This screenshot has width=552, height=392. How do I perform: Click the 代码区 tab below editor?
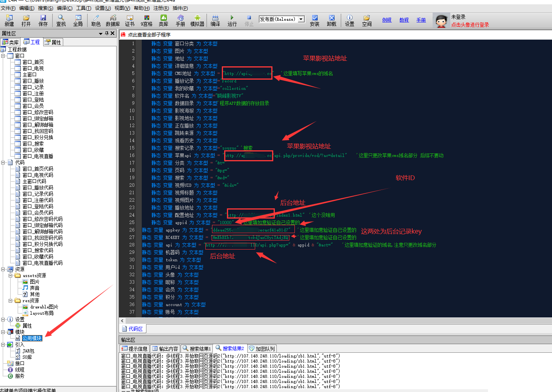point(133,328)
